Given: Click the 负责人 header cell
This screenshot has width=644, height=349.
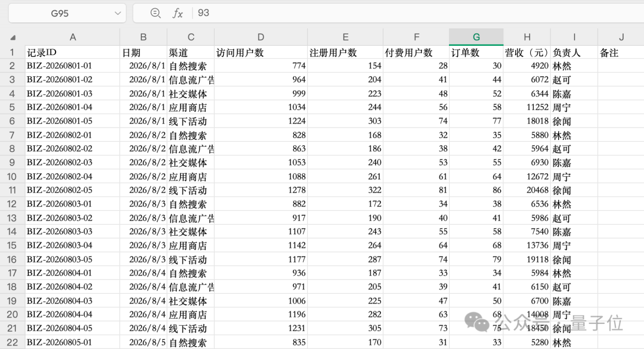Looking at the screenshot, I should [x=574, y=52].
